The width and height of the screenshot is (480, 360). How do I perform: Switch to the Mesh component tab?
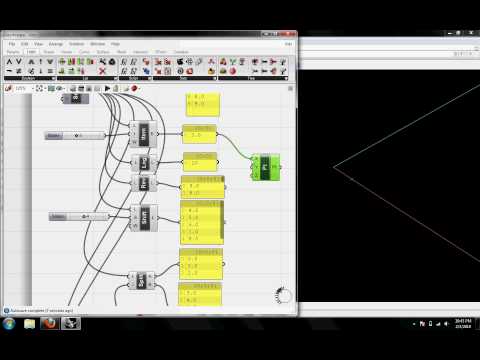[x=121, y=52]
